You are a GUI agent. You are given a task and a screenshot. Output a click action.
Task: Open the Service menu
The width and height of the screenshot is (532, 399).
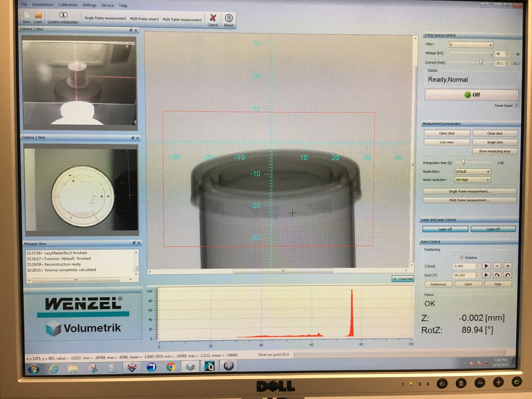[107, 5]
